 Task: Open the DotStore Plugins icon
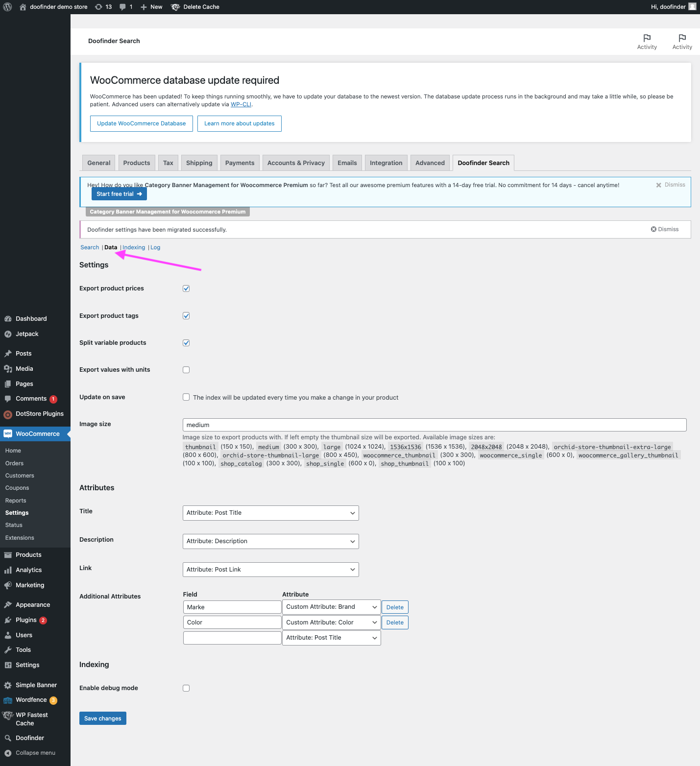[x=8, y=414]
